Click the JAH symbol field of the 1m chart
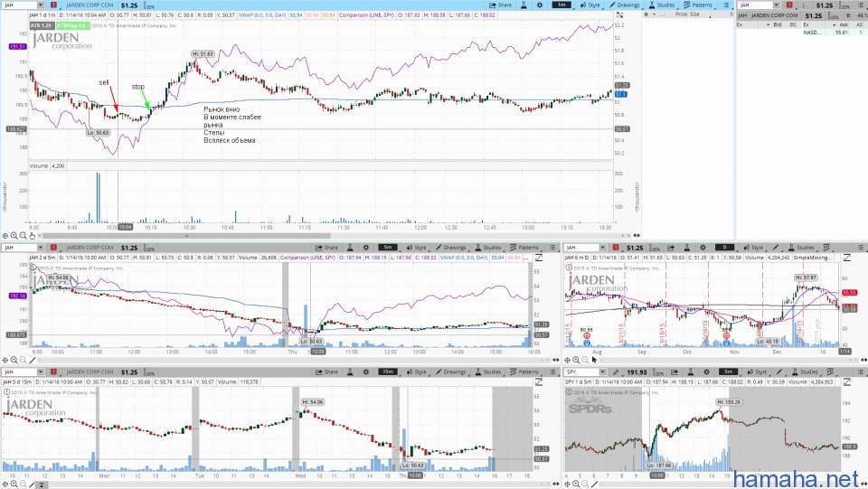 (19, 5)
